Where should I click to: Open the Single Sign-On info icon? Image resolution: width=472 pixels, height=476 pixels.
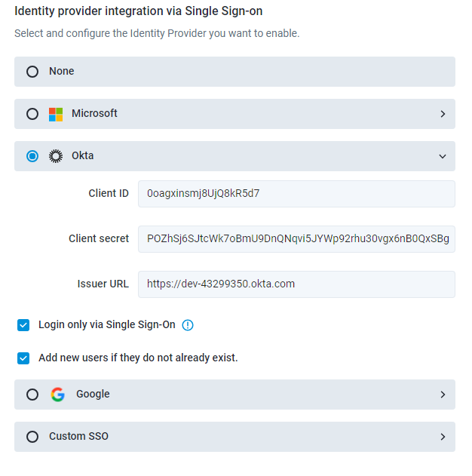(x=188, y=325)
